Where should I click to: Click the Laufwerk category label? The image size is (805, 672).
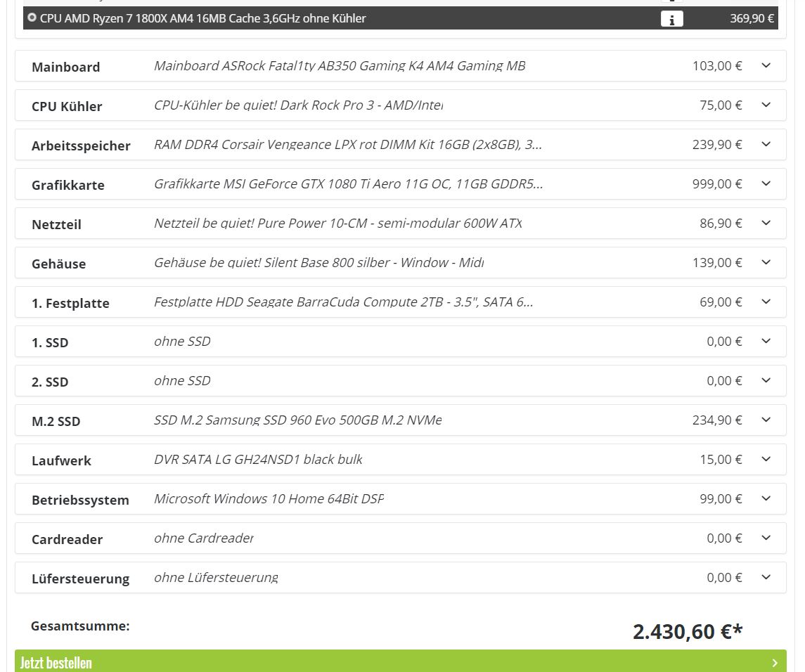61,461
